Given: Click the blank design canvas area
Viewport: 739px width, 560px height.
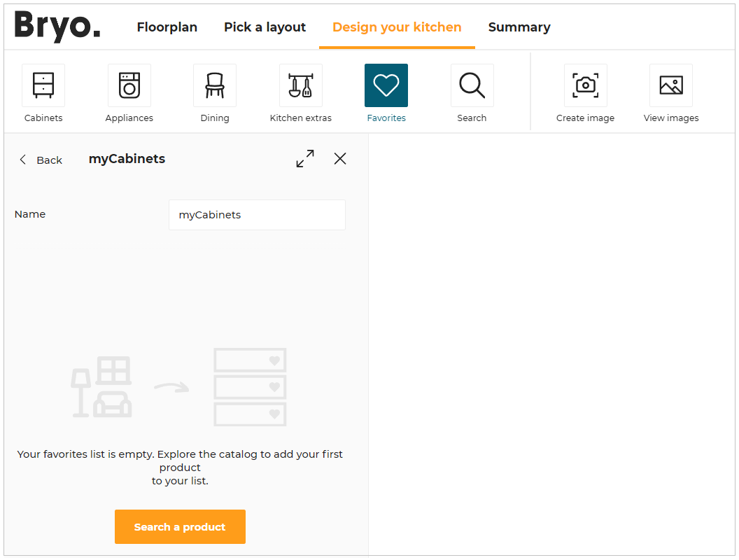Looking at the screenshot, I should [x=551, y=343].
